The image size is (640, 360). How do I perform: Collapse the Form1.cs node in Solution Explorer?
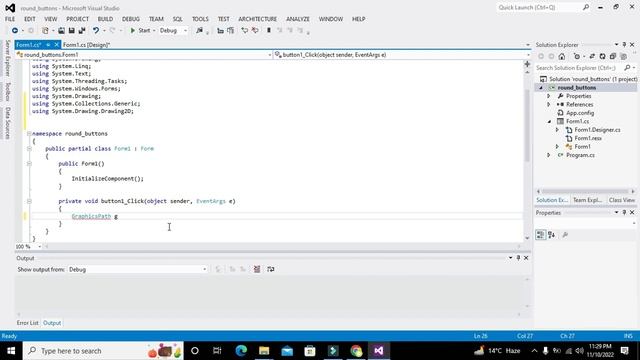(x=549, y=121)
